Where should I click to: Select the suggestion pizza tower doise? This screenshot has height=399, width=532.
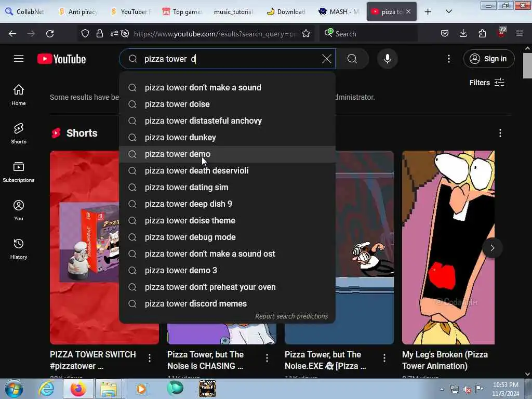228,104
